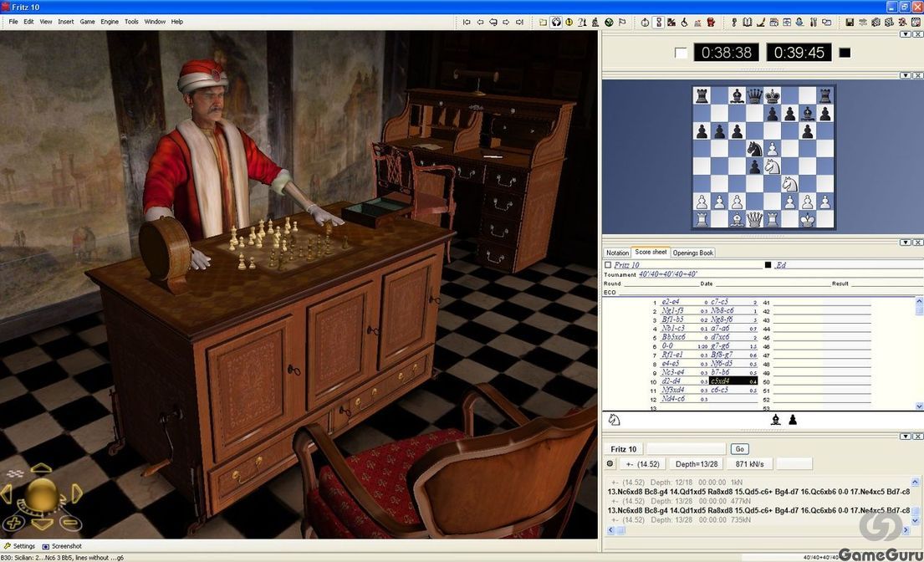The width and height of the screenshot is (924, 562).
Task: Jump to the start of the game
Action: (467, 23)
